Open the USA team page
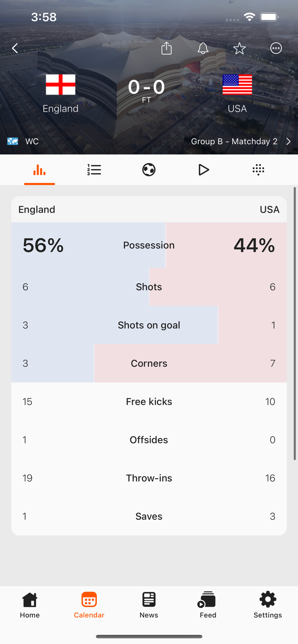Viewport: 298px width, 644px height. coord(237,109)
